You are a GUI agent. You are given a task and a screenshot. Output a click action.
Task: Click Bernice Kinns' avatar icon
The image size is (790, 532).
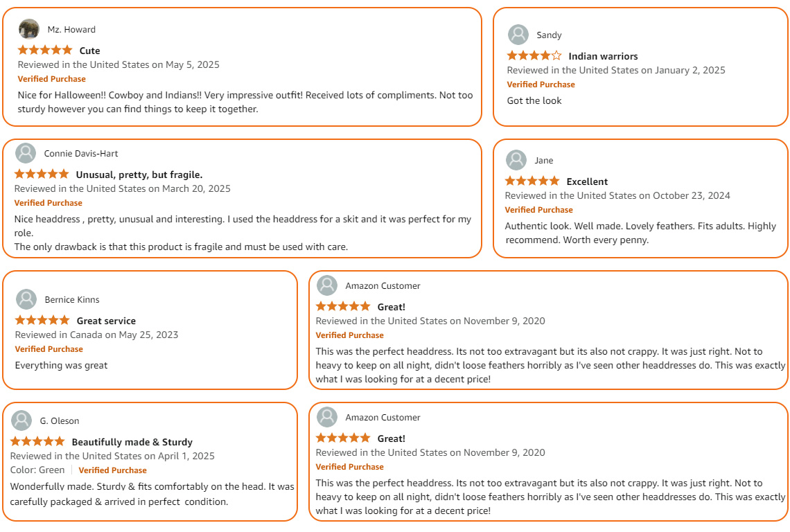26,299
